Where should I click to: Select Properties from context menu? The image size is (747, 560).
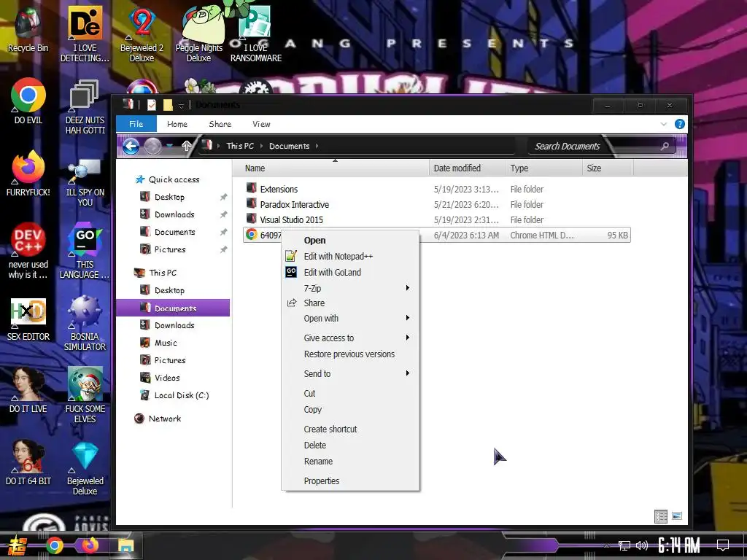pyautogui.click(x=351, y=481)
